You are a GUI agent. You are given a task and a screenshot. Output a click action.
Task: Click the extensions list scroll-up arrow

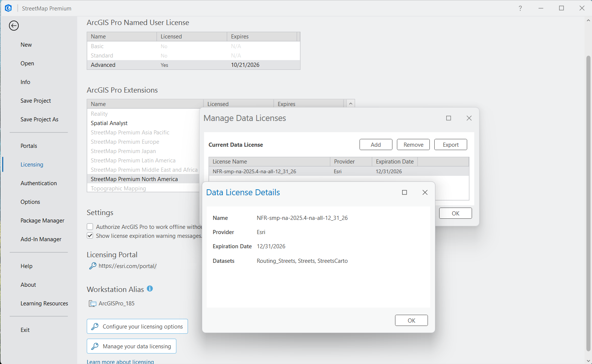(351, 104)
